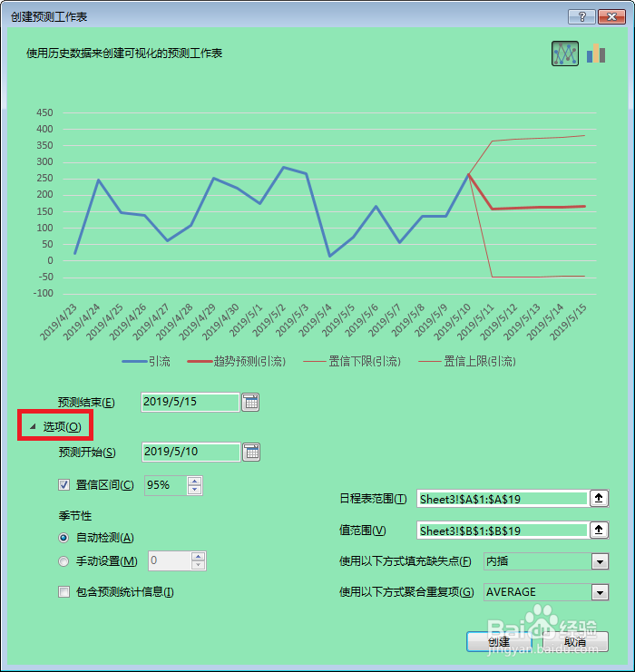Increase the confidence interval percentage
Viewport: 635px width, 672px height.
coord(195,482)
